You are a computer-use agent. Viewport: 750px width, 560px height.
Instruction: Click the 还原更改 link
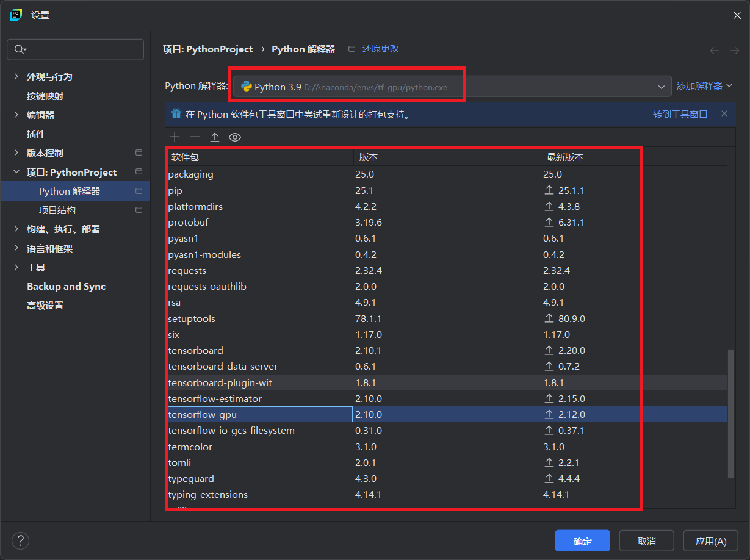381,49
